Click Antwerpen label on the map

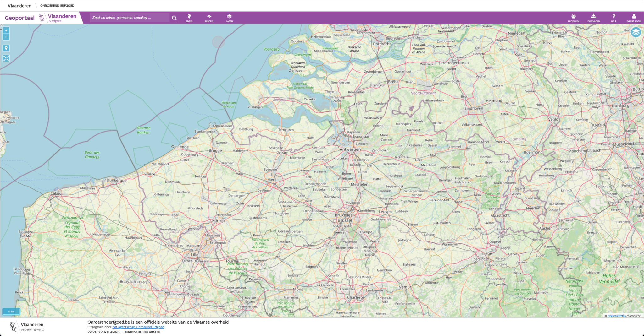point(350,149)
